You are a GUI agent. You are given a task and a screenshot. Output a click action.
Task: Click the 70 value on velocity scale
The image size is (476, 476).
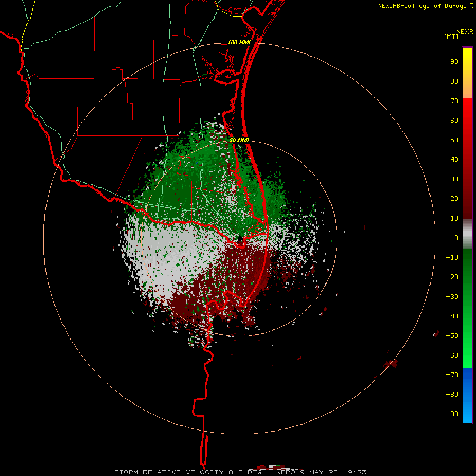click(454, 101)
